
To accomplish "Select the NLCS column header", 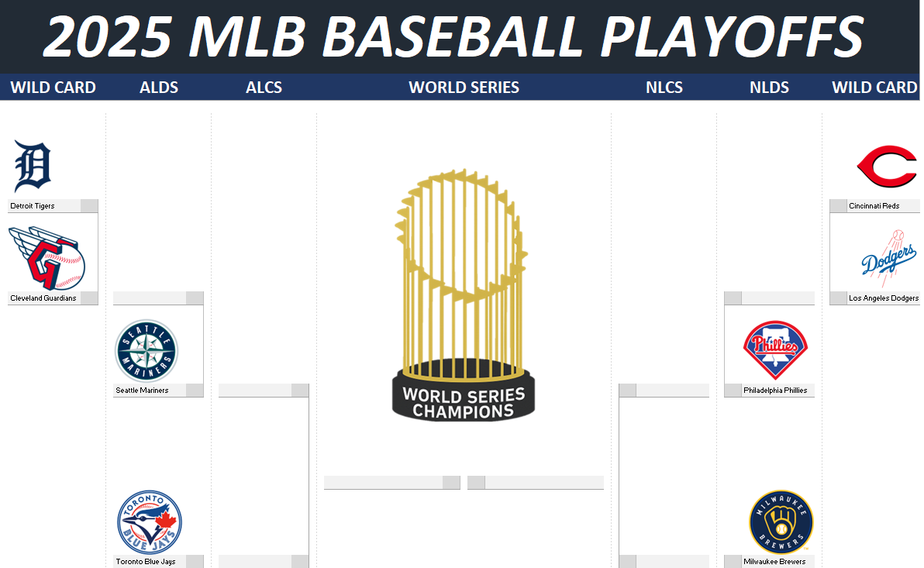I will [664, 88].
